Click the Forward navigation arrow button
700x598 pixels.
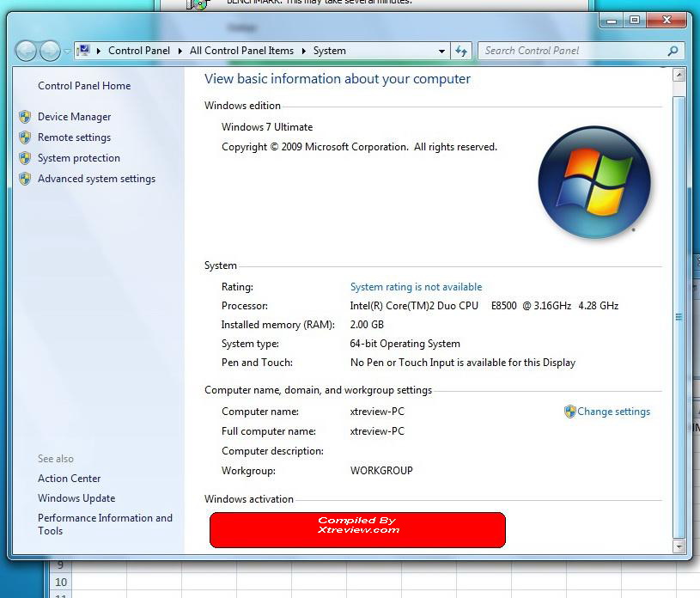51,51
